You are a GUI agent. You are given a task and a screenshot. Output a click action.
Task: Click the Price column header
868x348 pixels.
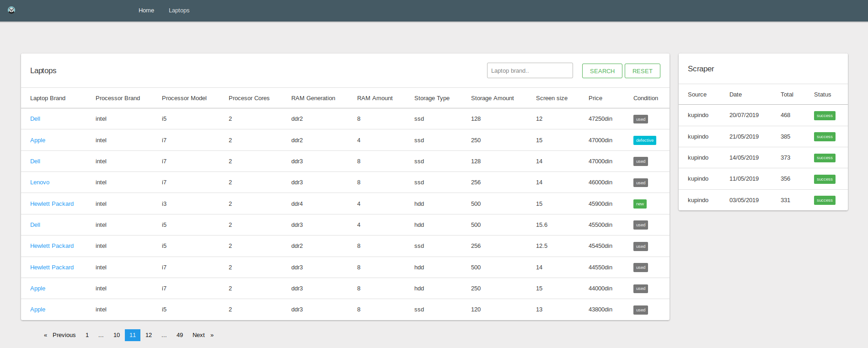[595, 98]
